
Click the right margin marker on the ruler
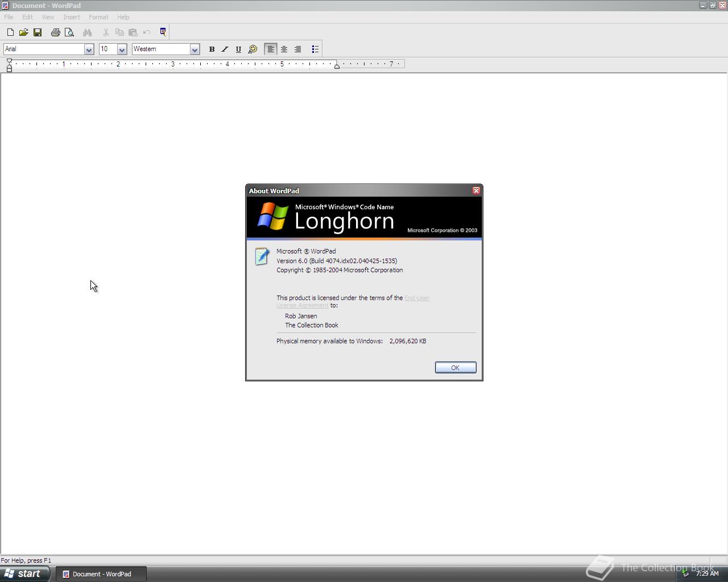(337, 66)
